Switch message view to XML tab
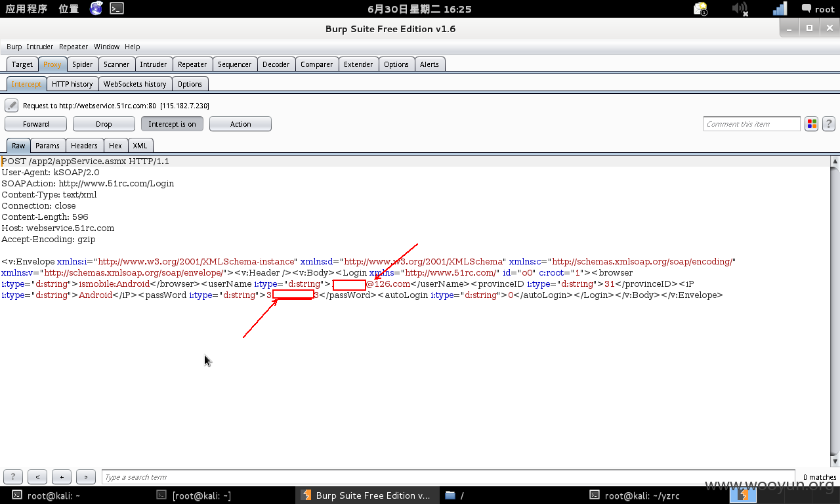840x504 pixels. coord(140,146)
